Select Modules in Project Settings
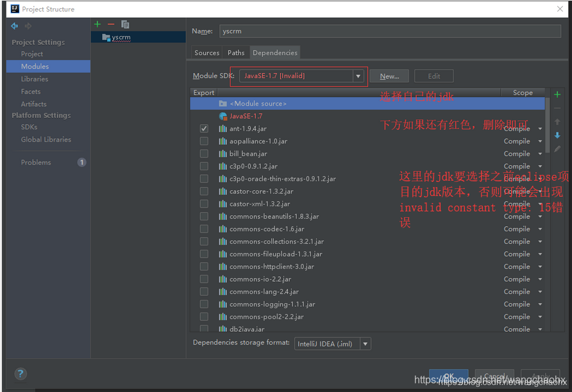572x392 pixels. (x=48, y=67)
